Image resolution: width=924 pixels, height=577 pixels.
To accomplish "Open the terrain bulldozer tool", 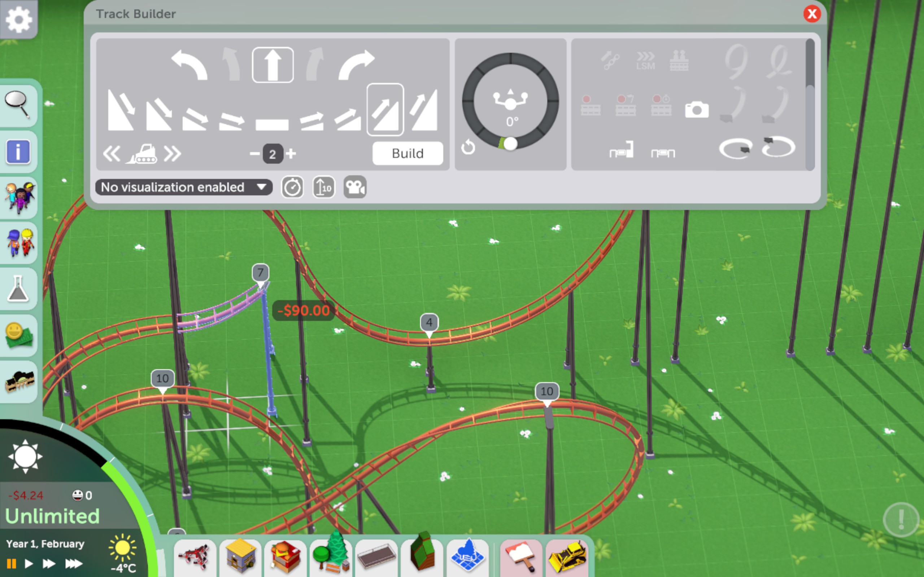I will 567,557.
